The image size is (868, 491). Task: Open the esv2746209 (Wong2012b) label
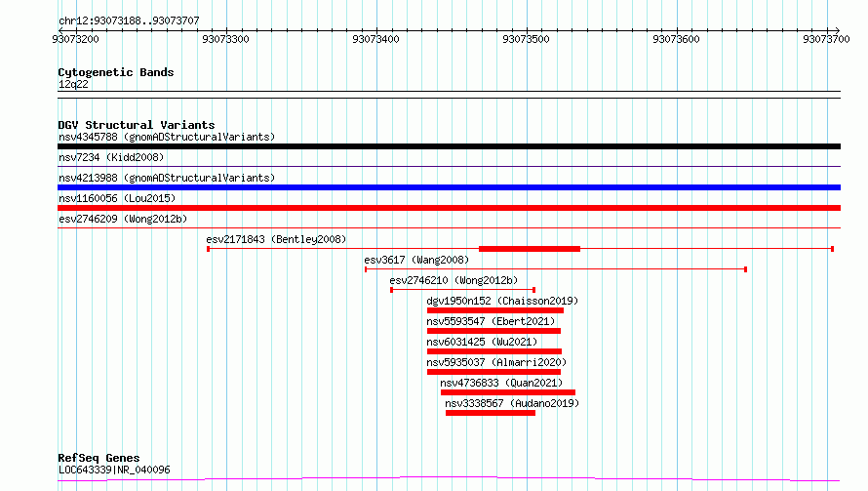(123, 219)
